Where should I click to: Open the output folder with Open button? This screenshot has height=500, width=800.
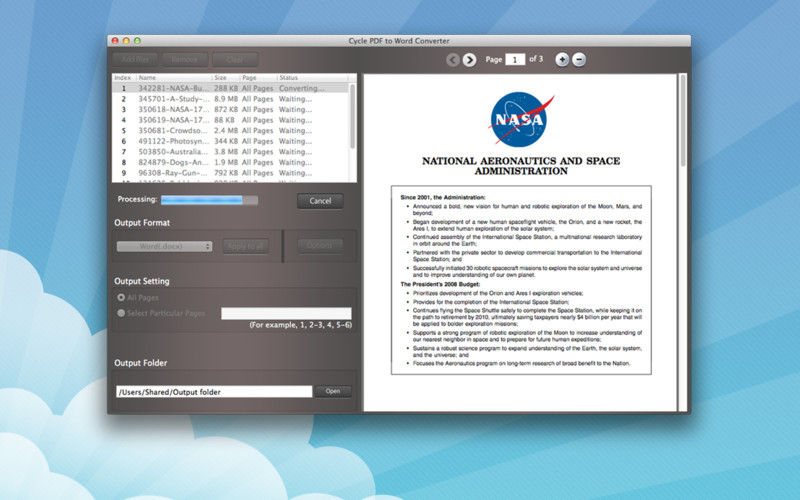[333, 391]
